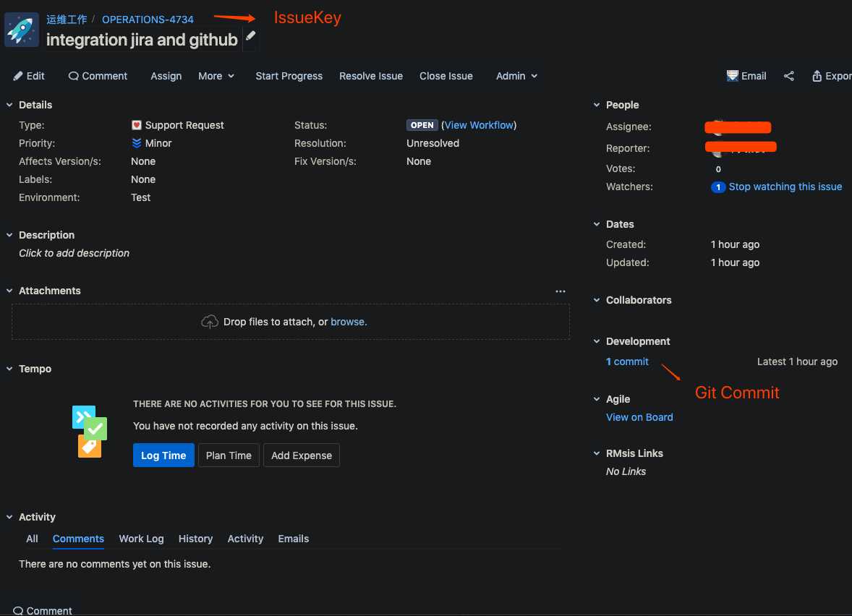
Task: Click the Edit button
Action: 29,76
